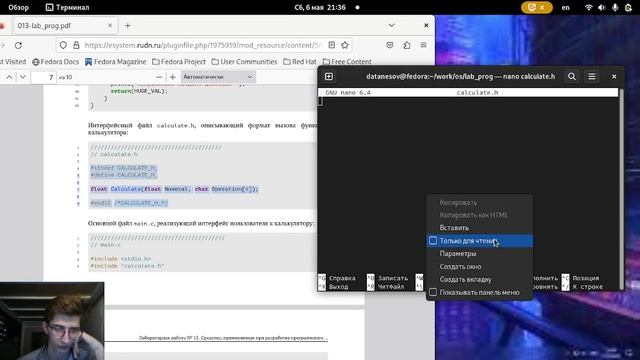
Task: Click the PDF page number field
Action: tap(43, 77)
